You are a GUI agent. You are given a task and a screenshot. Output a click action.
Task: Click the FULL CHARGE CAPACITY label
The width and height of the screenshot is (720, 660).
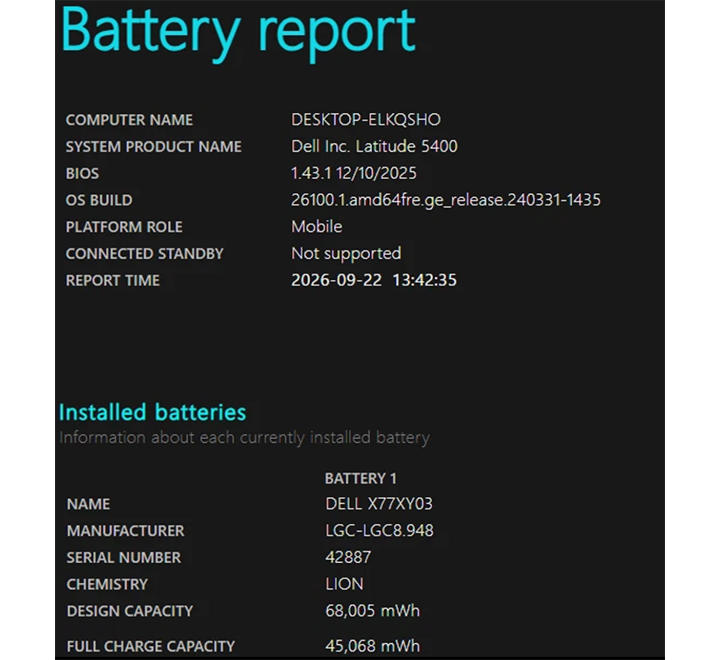(x=151, y=646)
